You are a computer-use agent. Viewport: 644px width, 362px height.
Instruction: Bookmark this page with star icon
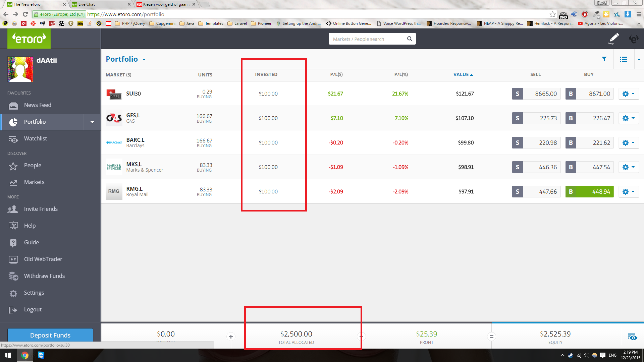point(552,14)
